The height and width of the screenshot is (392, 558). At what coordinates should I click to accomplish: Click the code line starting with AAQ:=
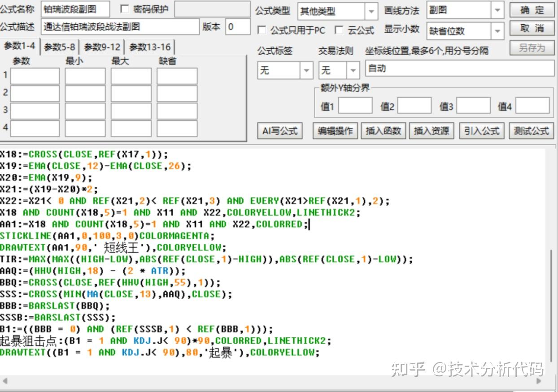pyautogui.click(x=92, y=271)
